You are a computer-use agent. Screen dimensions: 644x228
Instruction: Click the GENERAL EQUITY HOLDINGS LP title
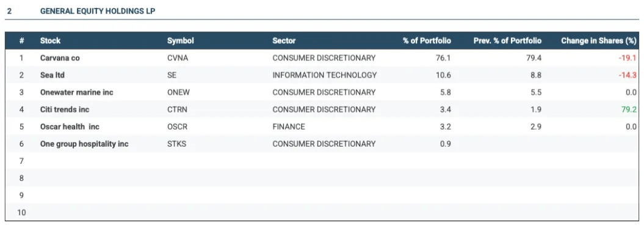coord(98,12)
